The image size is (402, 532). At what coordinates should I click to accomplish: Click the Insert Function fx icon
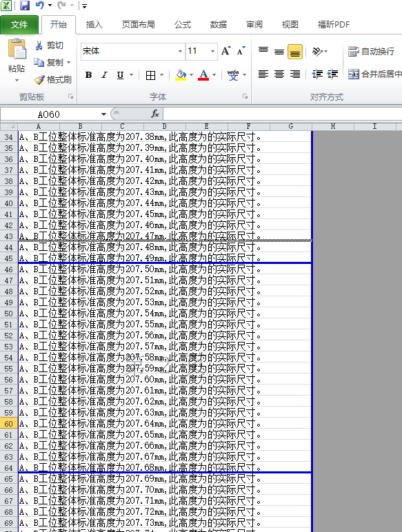(x=155, y=114)
